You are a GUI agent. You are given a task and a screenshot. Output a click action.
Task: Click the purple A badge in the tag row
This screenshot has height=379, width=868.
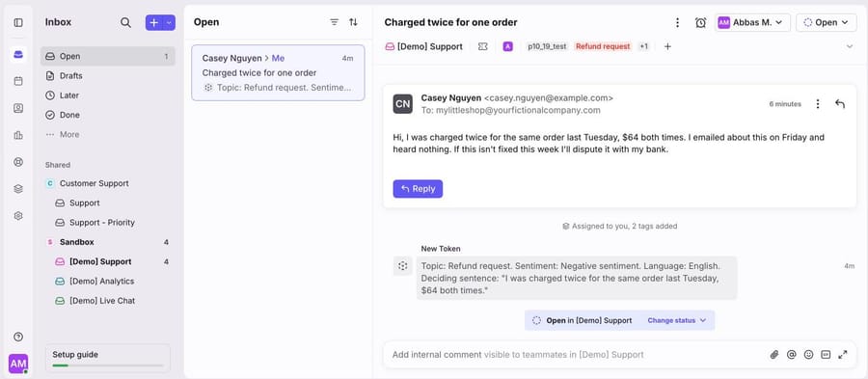tap(507, 46)
